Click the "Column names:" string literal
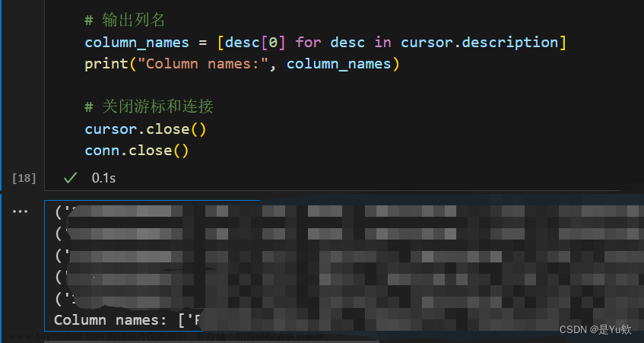 coord(203,64)
